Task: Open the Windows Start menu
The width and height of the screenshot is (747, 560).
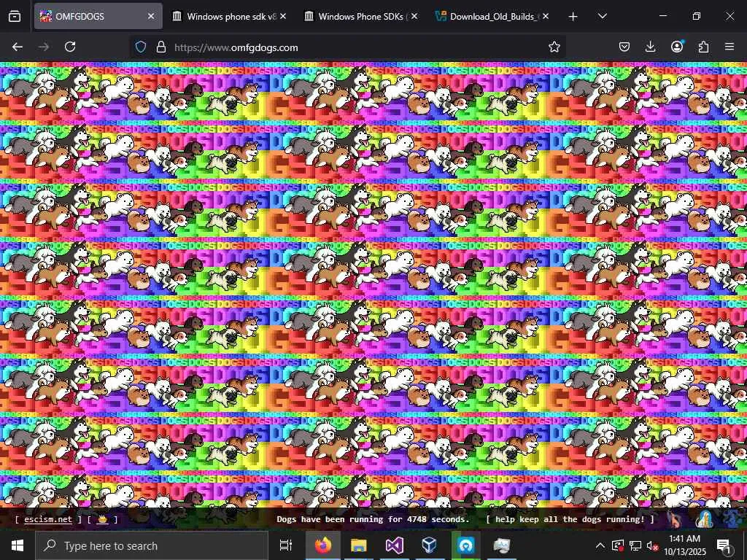Action: [x=18, y=545]
